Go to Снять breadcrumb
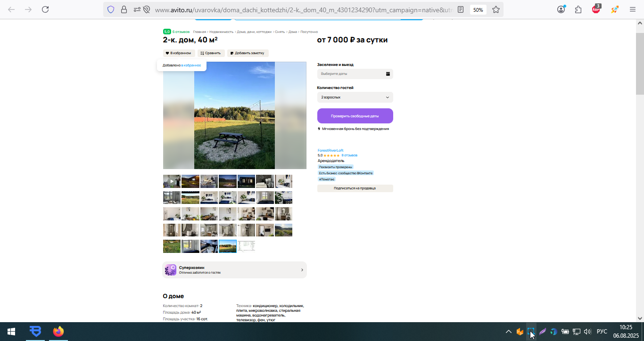644x341 pixels. coord(280,32)
